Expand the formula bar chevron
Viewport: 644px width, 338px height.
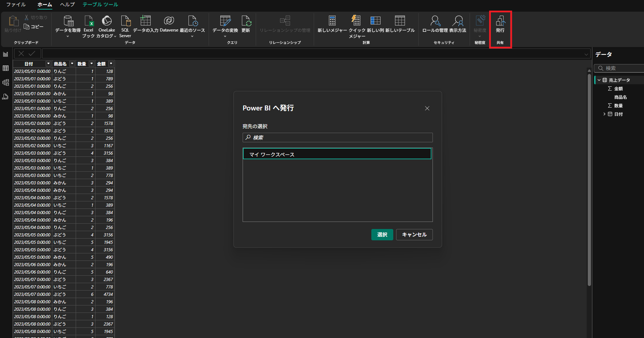click(586, 54)
